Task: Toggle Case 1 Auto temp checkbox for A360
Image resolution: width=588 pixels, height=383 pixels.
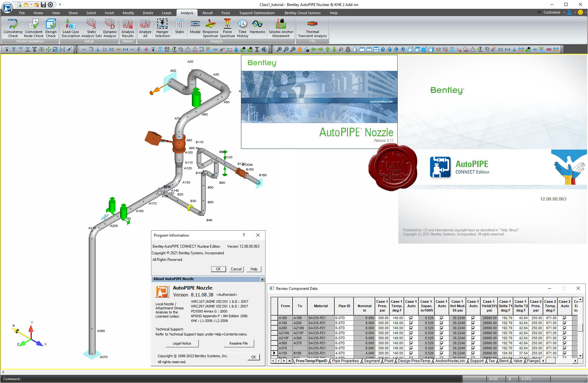Action: (411, 343)
